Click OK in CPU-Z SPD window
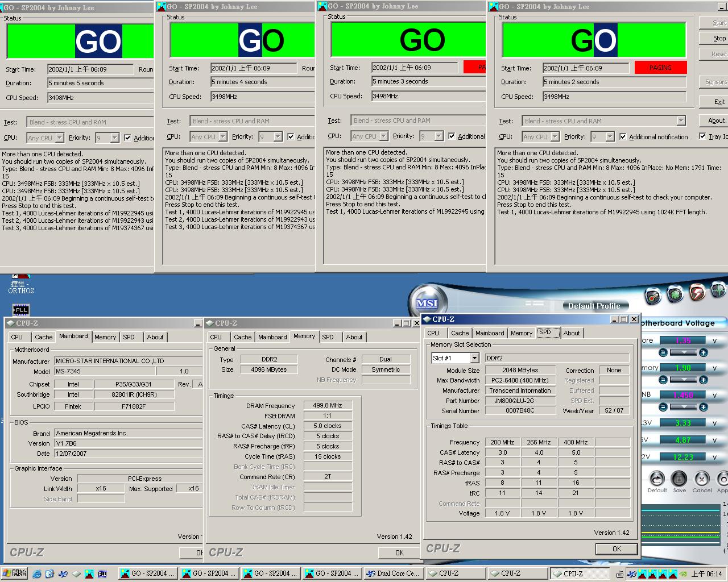The height and width of the screenshot is (582, 728). pyautogui.click(x=617, y=548)
